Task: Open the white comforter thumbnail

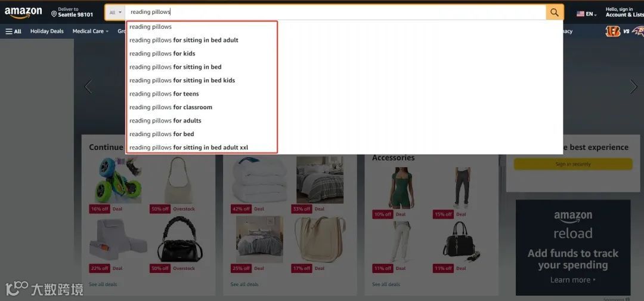Action: pos(259,180)
